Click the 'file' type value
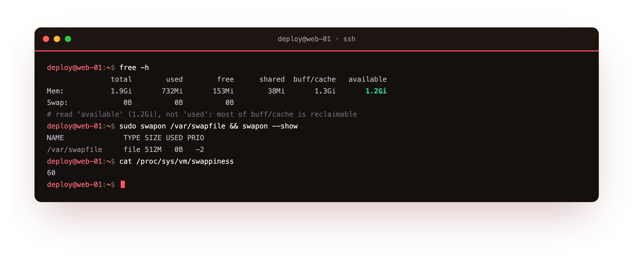This screenshot has width=644, height=265. pos(132,149)
